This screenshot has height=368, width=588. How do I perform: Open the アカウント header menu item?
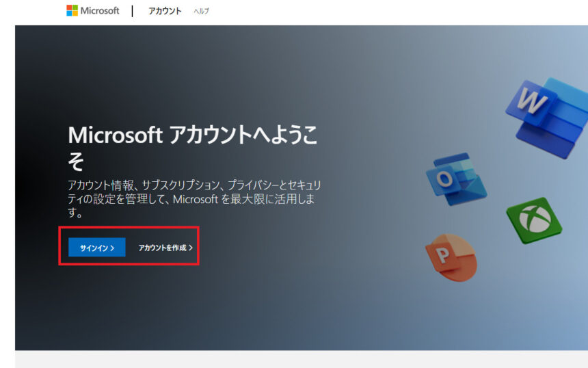click(x=165, y=11)
